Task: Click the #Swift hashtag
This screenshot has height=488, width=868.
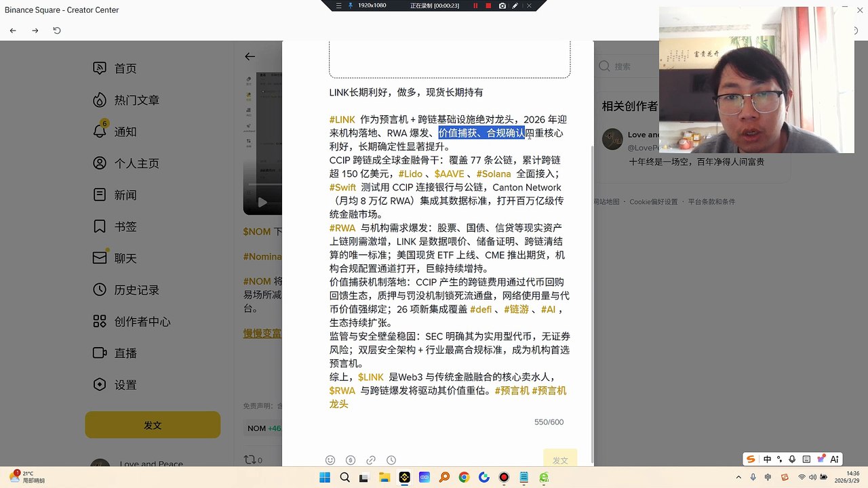Action: pyautogui.click(x=343, y=188)
